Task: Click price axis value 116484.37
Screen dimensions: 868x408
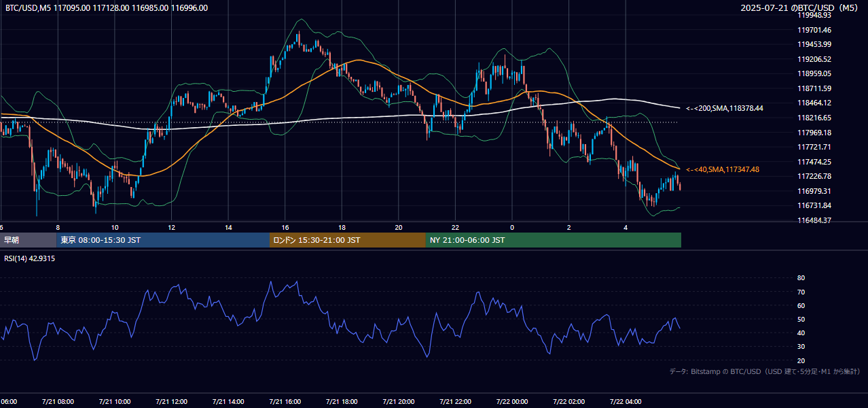Action: [814, 220]
